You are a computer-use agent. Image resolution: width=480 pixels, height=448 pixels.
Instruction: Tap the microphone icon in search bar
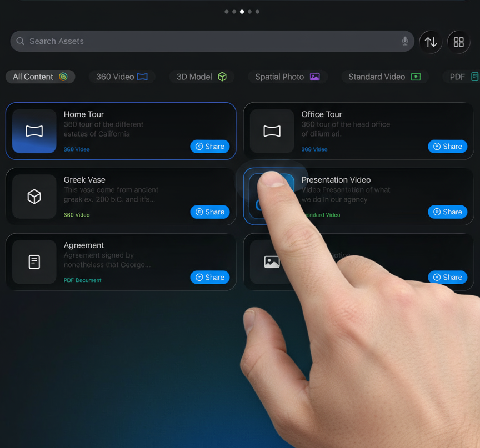[x=405, y=41]
